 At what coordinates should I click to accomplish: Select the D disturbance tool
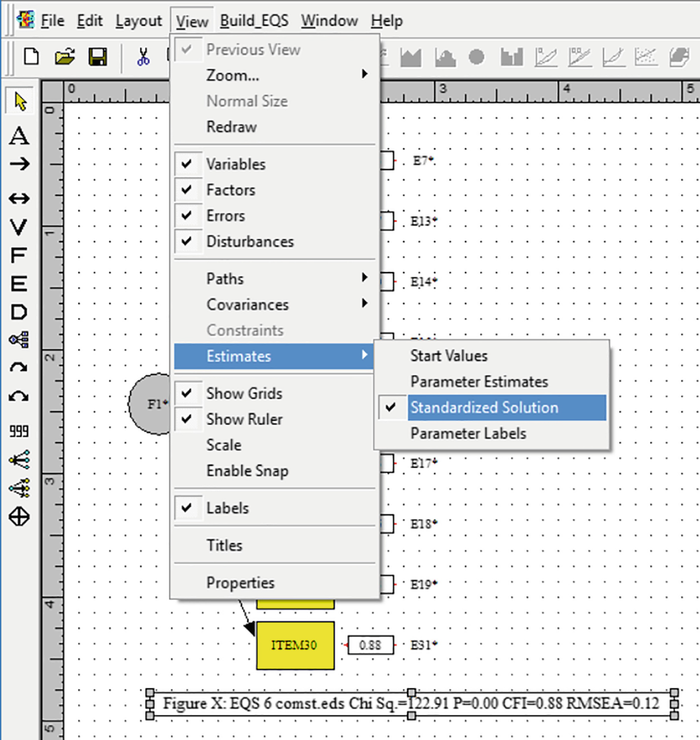click(x=19, y=312)
